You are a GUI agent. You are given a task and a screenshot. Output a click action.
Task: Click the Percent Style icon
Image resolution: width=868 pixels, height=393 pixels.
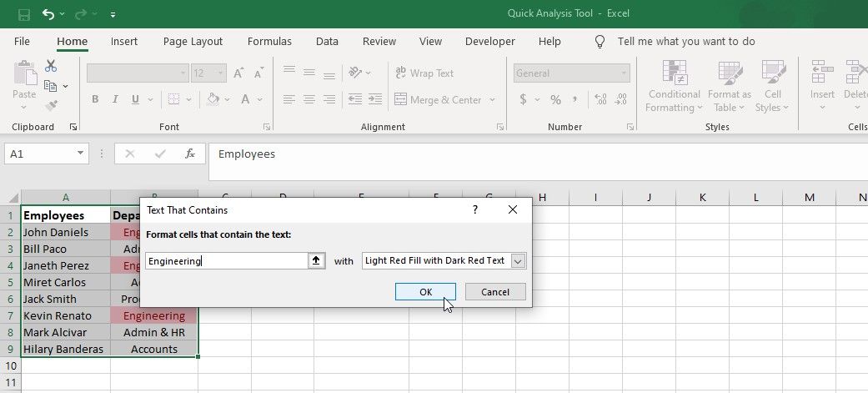555,99
